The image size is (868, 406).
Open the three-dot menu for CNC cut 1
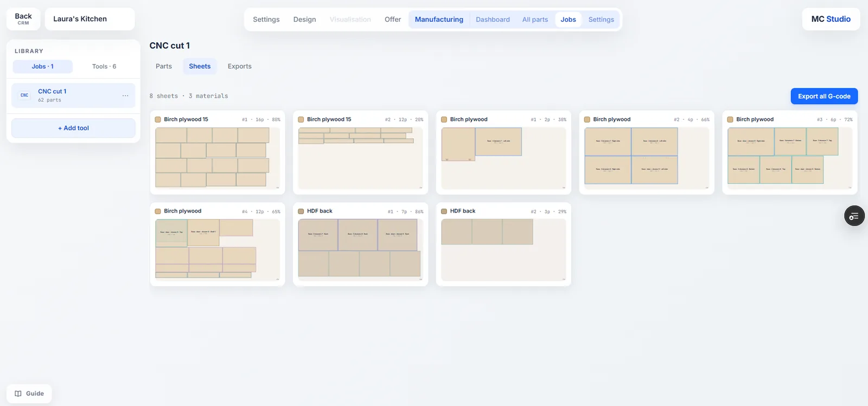pos(125,95)
